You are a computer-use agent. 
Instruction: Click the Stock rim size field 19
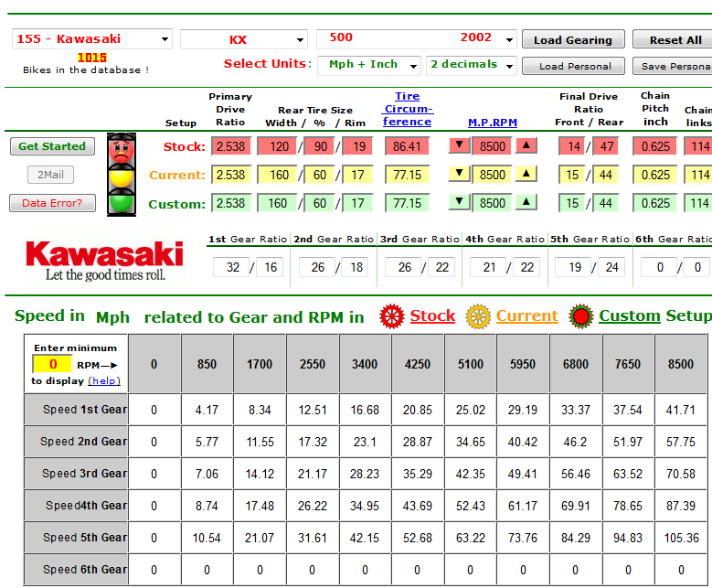click(x=357, y=146)
